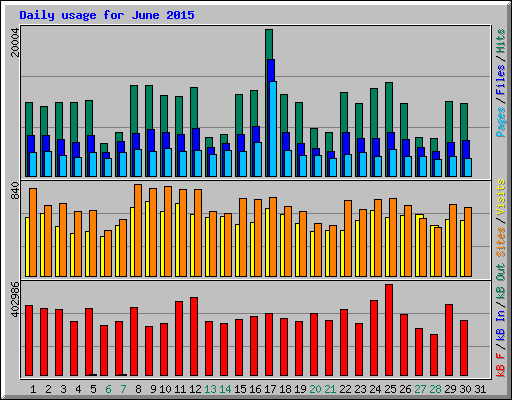Viewport: 512px width, 400px height.
Task: Click day label 10 on the x-axis
Action: [x=165, y=389]
